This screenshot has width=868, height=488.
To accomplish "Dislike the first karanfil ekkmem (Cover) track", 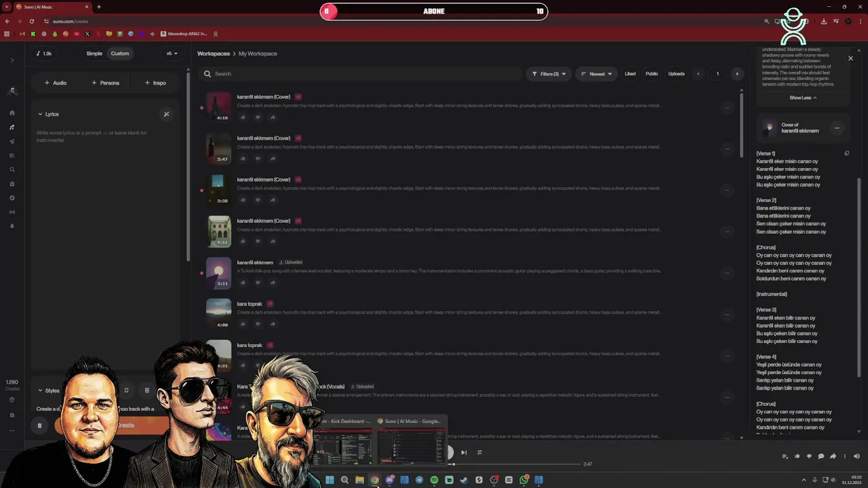I will 258,117.
